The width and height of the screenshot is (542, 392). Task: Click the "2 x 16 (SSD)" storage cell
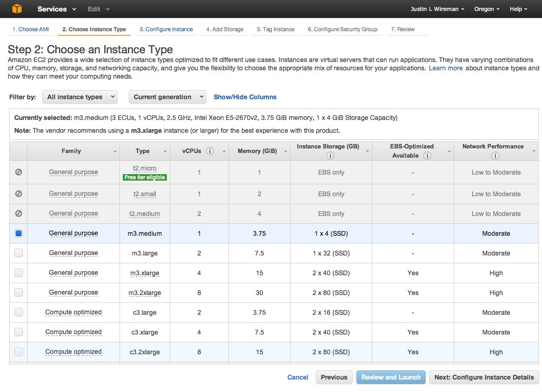click(331, 312)
